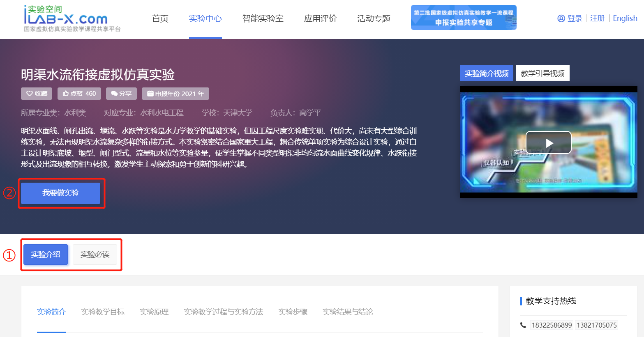644x337 pixels.
Task: Open the 实验中心 menu item
Action: point(205,18)
